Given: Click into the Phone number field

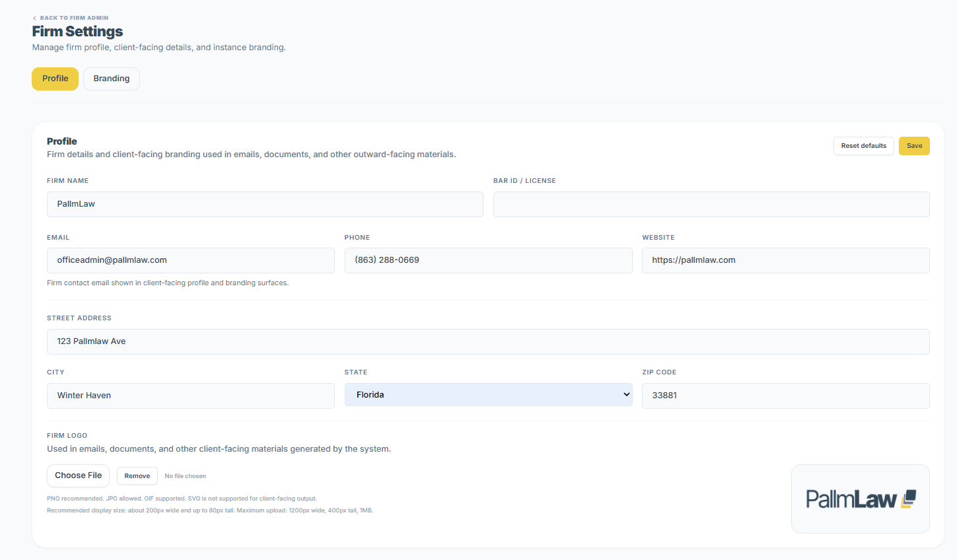Looking at the screenshot, I should pos(488,260).
